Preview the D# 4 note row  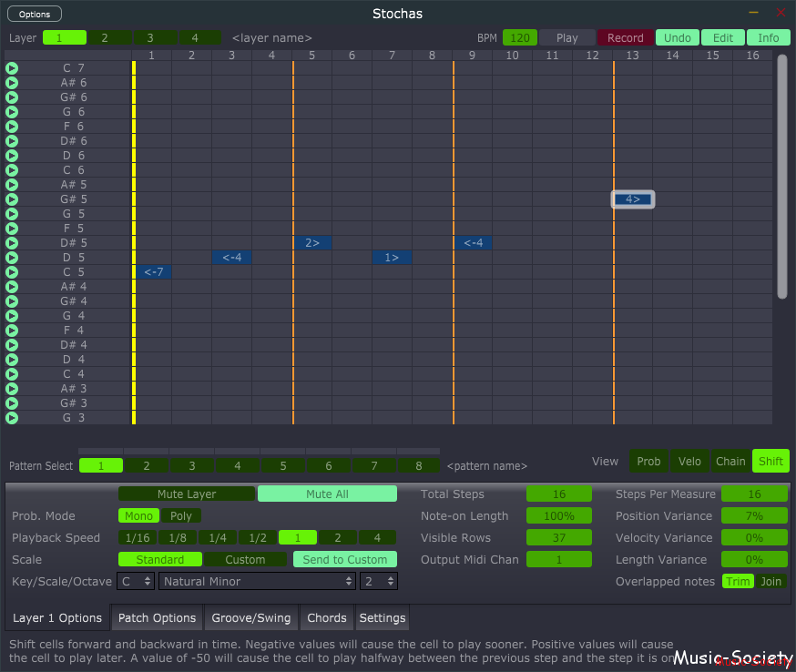click(12, 345)
